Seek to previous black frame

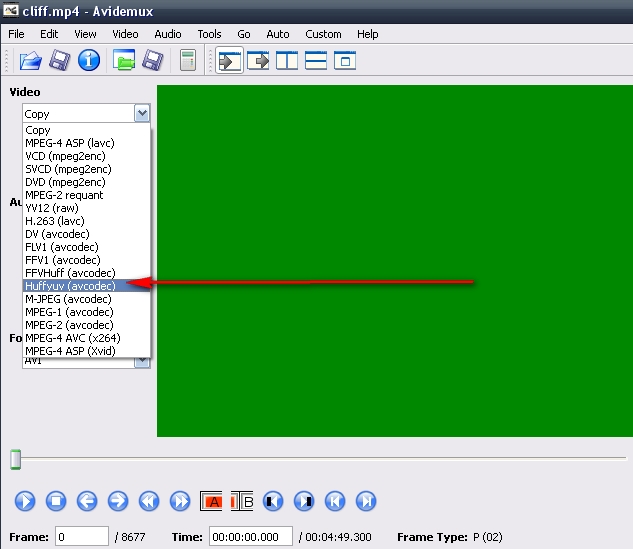[x=273, y=501]
